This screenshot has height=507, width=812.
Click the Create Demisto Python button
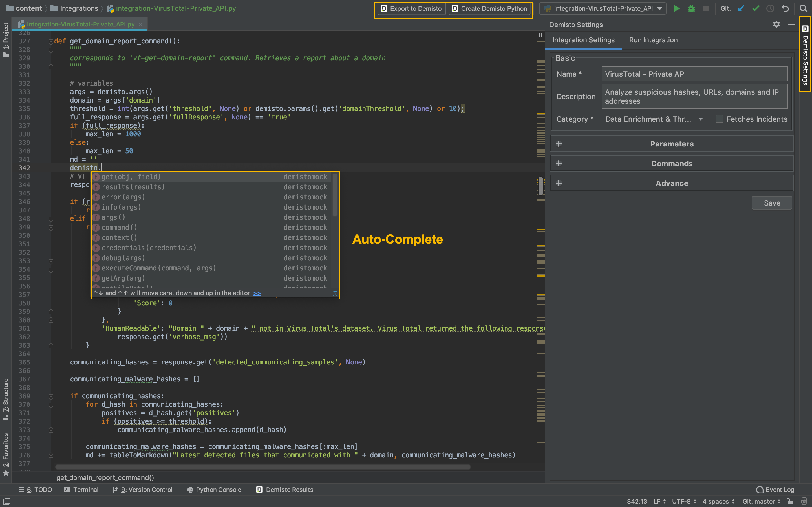[x=491, y=9]
